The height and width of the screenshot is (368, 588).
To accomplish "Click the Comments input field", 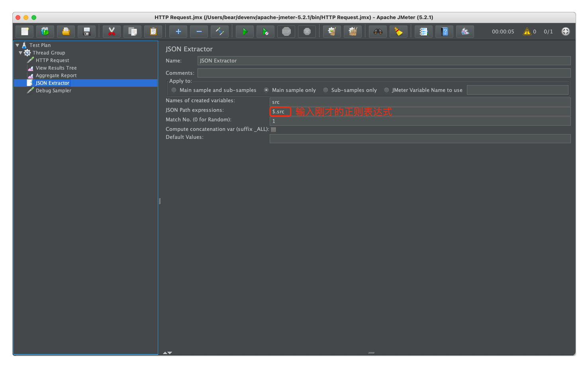I will [x=384, y=73].
